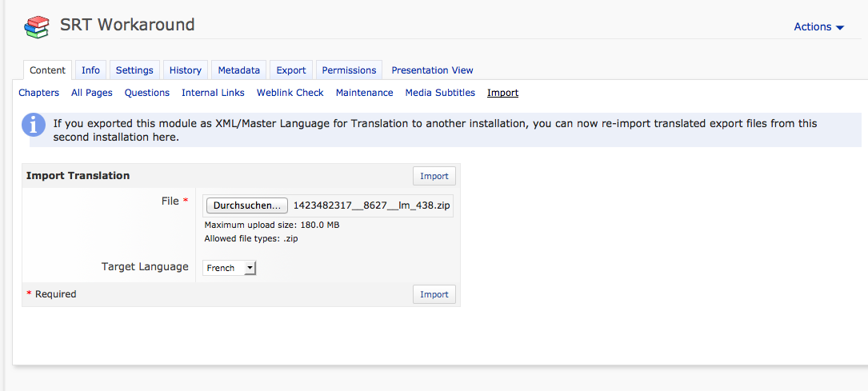
Task: Switch to Presentation View
Action: (x=432, y=70)
